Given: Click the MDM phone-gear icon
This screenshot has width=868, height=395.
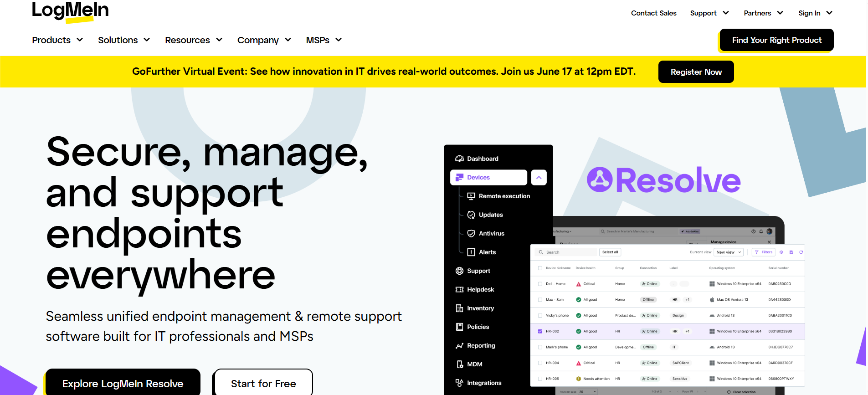Looking at the screenshot, I should [459, 364].
